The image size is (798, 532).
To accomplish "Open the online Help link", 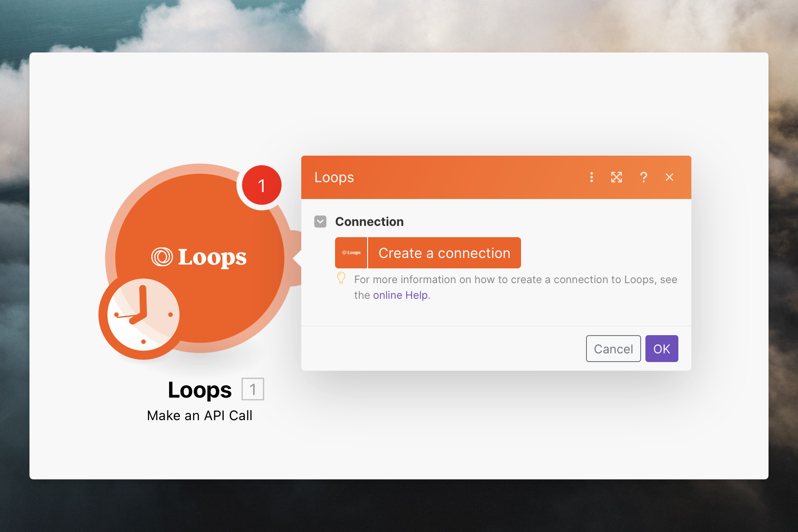I will point(401,295).
